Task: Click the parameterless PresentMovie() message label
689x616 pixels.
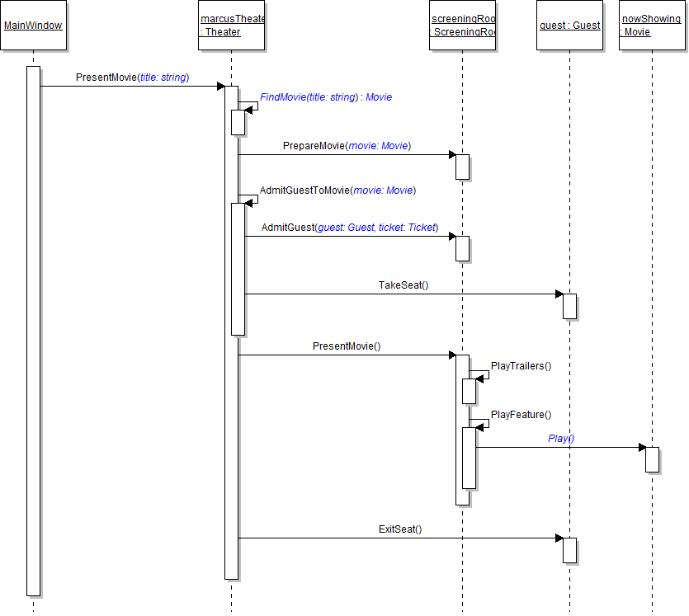Action: click(x=347, y=346)
